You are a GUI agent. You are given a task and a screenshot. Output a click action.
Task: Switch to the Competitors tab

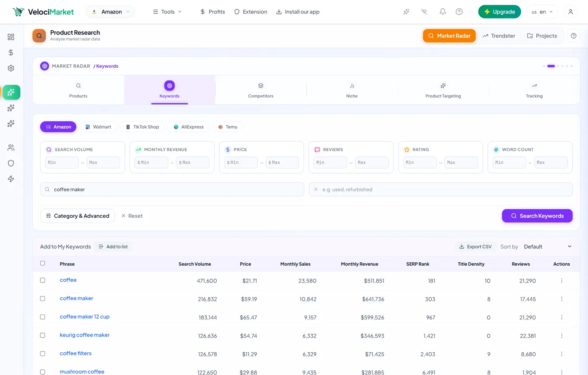click(x=261, y=90)
